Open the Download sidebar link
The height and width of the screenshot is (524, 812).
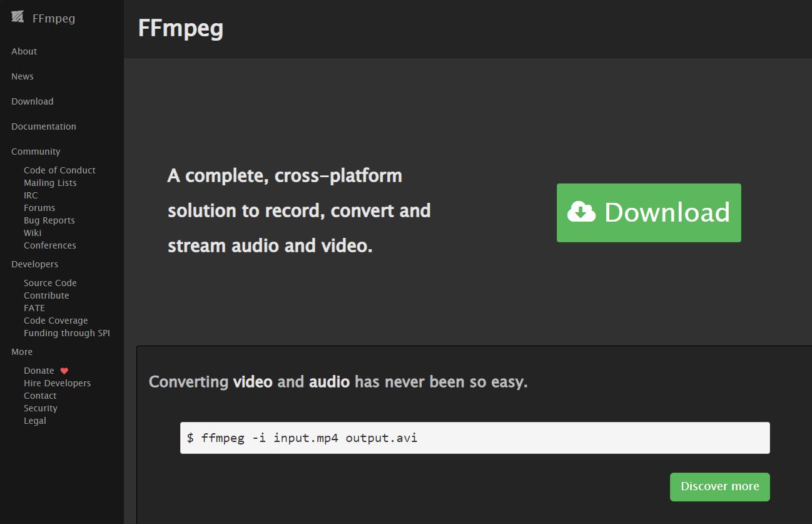tap(33, 101)
